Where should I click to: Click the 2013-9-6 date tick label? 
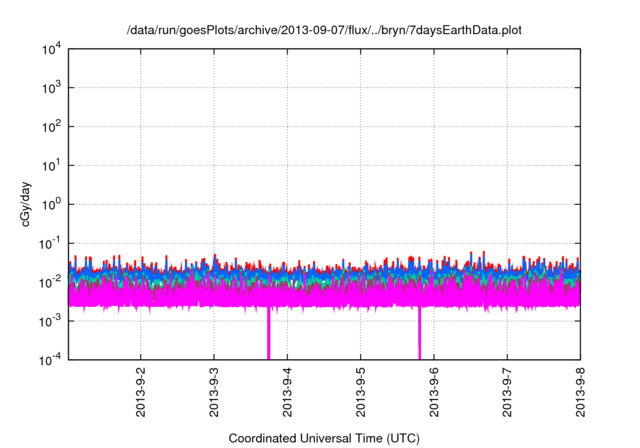click(434, 392)
